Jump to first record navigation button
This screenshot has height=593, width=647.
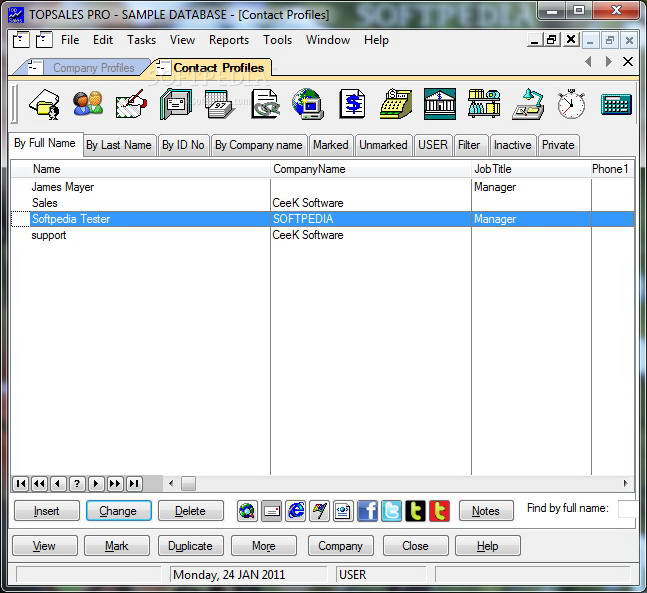click(x=20, y=484)
